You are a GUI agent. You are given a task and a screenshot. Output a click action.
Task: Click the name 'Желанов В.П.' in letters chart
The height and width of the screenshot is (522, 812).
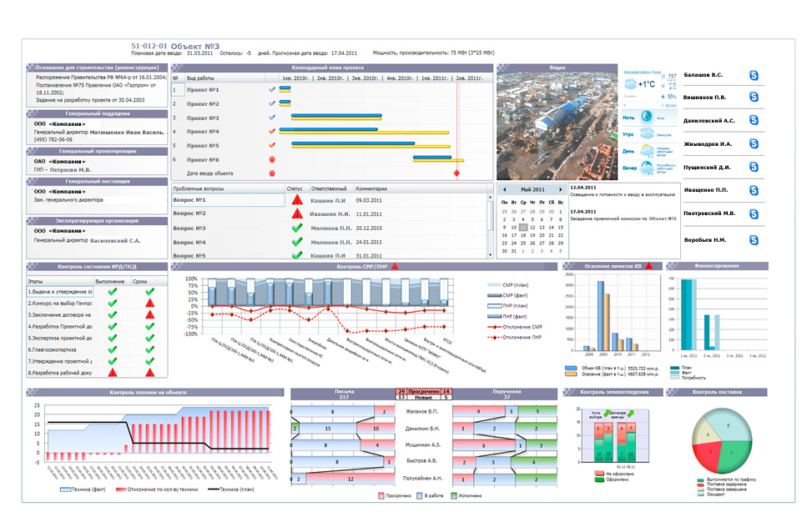pos(422,411)
